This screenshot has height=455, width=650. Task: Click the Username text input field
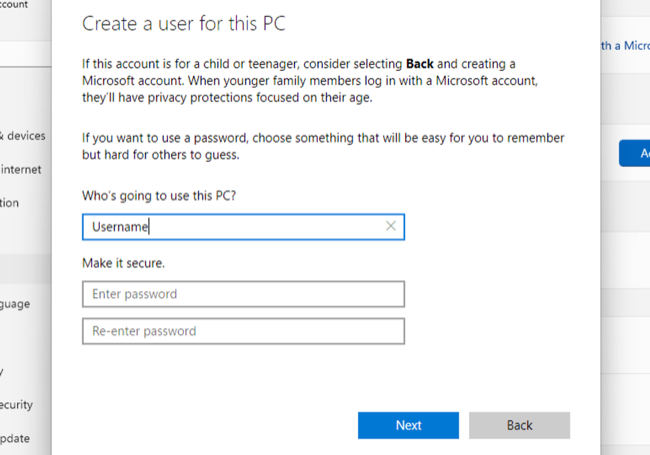coord(230,227)
